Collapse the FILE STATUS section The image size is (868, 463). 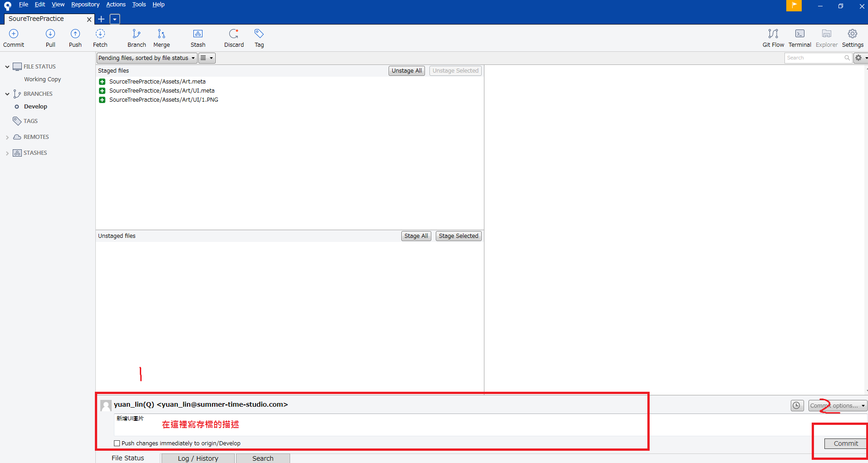(7, 67)
